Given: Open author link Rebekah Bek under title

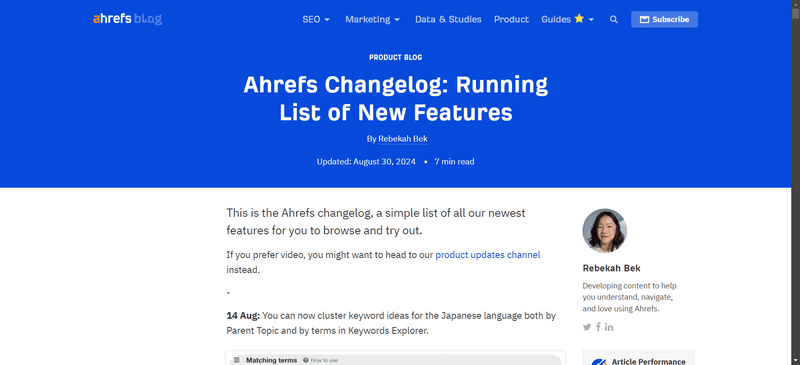Looking at the screenshot, I should 403,139.
